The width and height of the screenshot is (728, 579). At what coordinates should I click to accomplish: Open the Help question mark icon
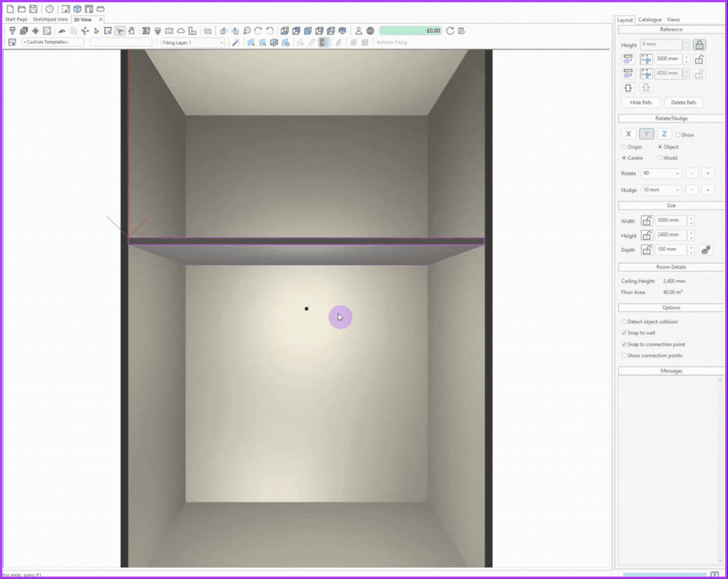[x=49, y=9]
